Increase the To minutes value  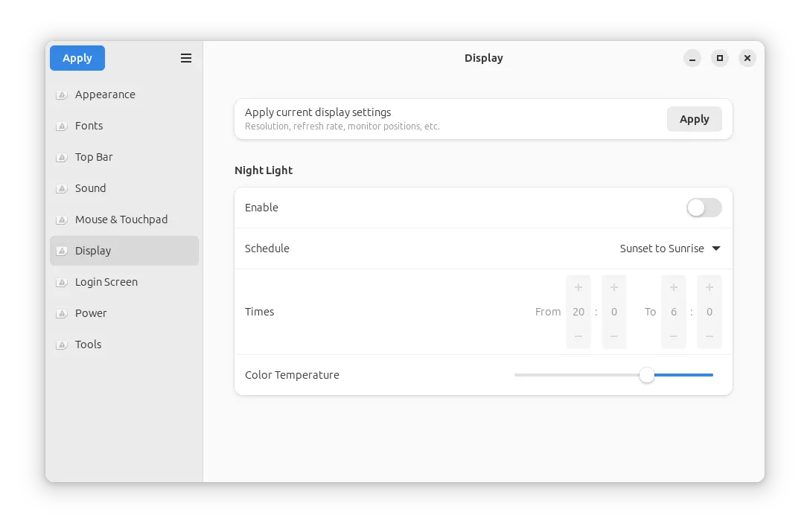(709, 287)
